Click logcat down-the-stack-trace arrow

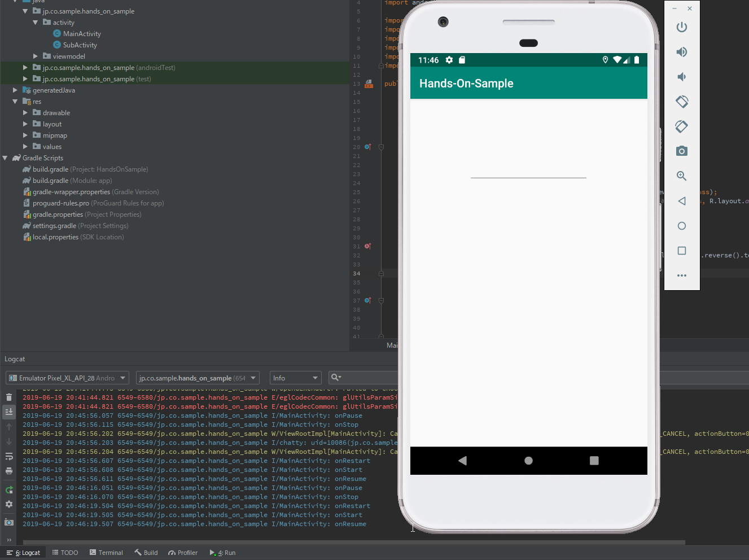click(x=9, y=441)
